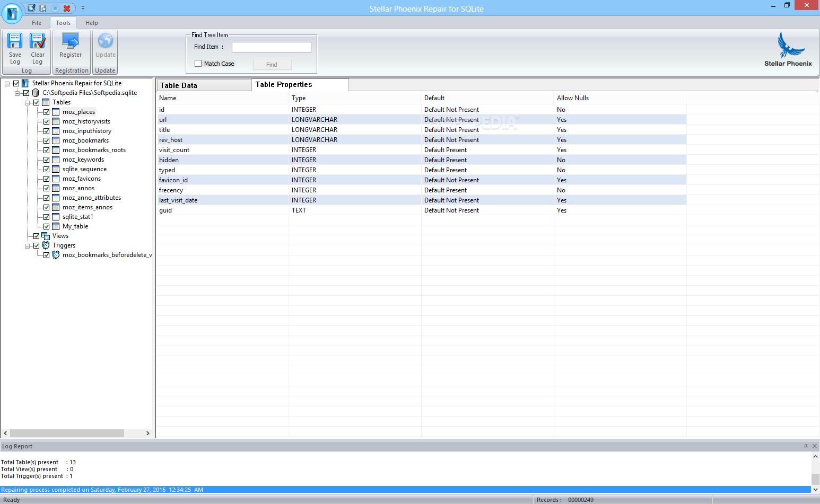The height and width of the screenshot is (504, 820).
Task: Uncheck the Softpedia.sqlite database checkbox
Action: click(26, 93)
